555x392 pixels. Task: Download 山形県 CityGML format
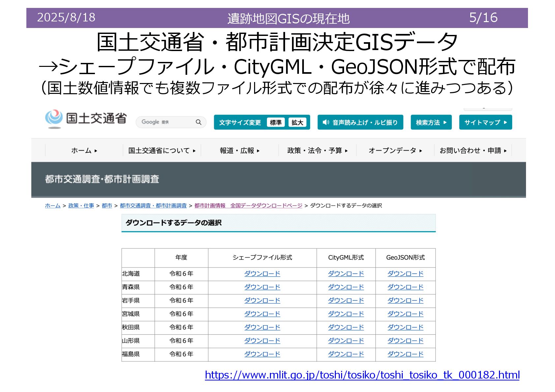coord(346,341)
